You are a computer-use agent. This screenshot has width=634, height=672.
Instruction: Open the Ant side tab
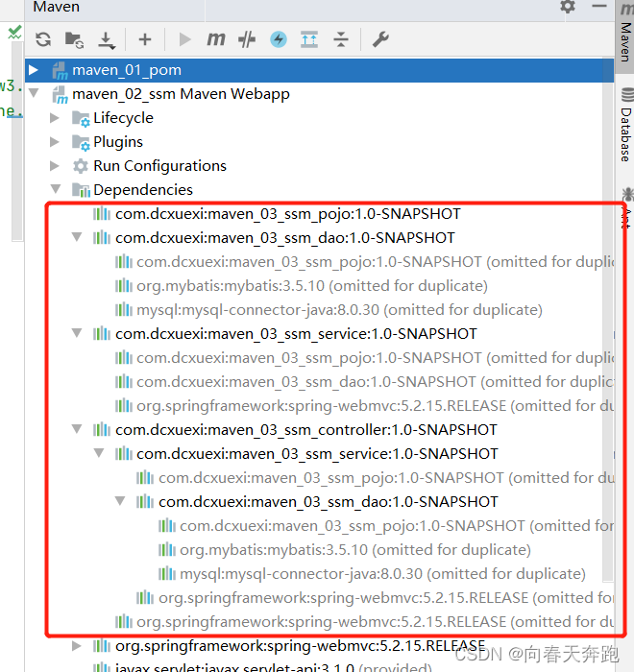point(626,208)
